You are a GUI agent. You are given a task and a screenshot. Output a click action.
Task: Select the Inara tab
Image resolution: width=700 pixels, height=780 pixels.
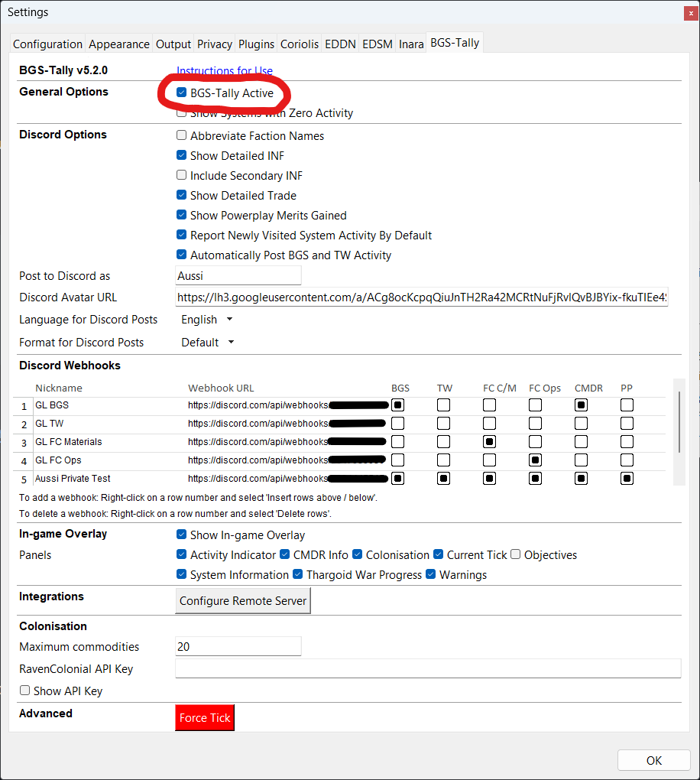(x=411, y=44)
